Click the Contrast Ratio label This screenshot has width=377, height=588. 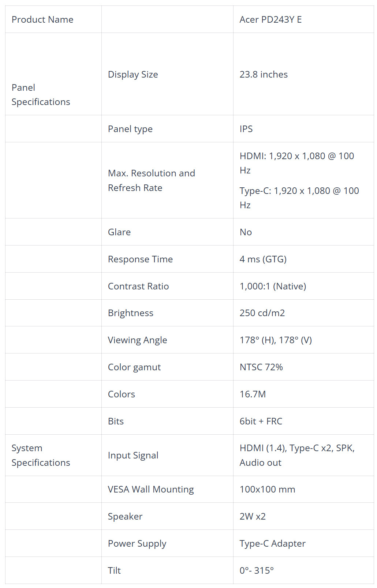coord(138,286)
